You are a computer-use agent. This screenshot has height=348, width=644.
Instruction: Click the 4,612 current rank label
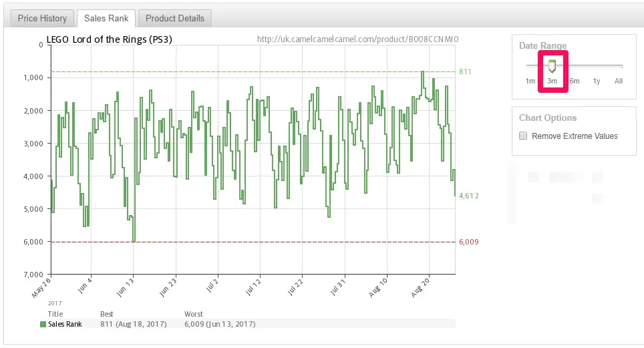coord(468,196)
